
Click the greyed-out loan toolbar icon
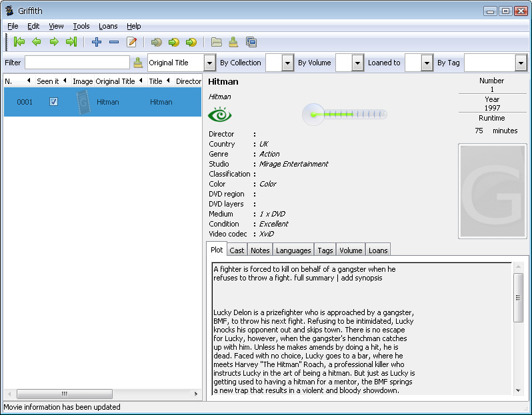(157, 42)
